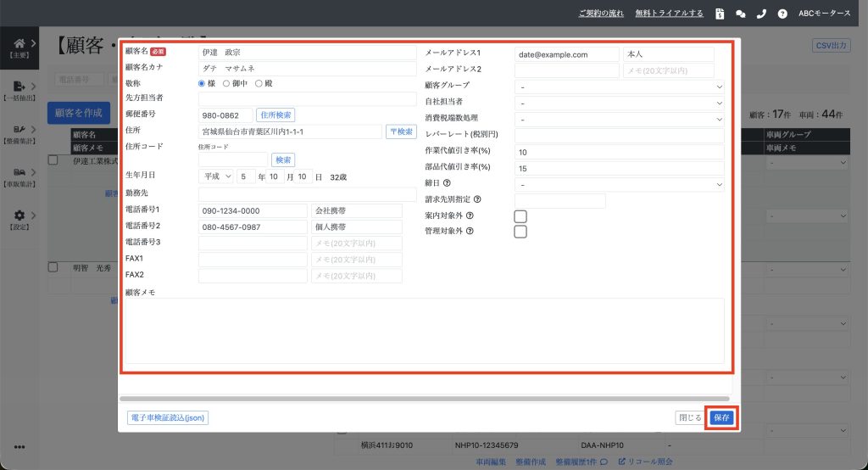This screenshot has width=868, height=470.
Task: Check the 管理対象外 checkbox
Action: (520, 232)
